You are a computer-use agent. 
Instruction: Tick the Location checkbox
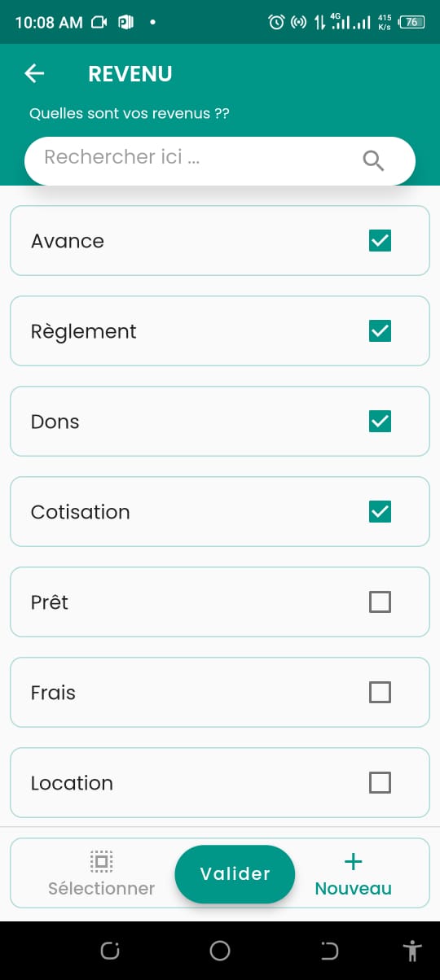[380, 783]
